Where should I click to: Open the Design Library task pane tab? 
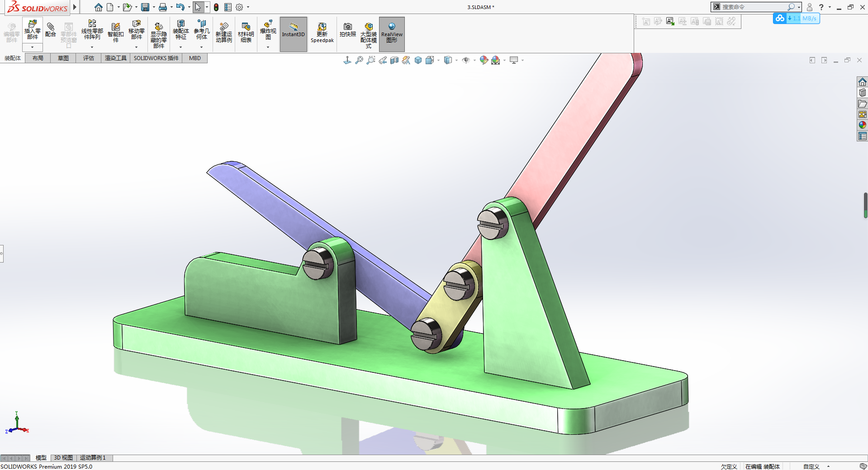click(x=863, y=93)
